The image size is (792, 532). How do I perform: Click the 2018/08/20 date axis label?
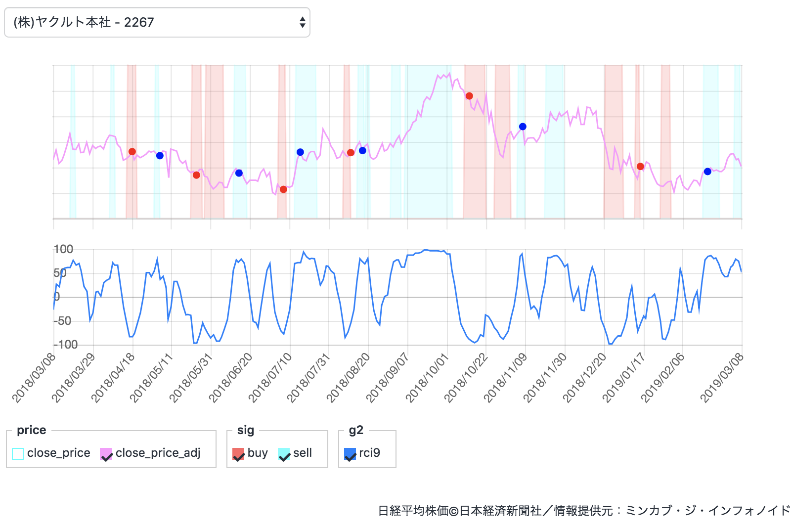tap(348, 379)
